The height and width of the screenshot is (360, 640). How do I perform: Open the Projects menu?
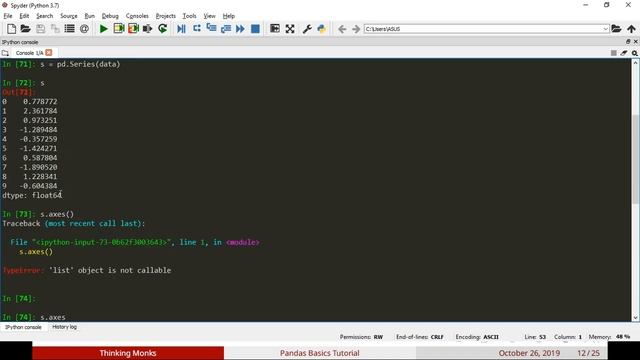(x=166, y=16)
